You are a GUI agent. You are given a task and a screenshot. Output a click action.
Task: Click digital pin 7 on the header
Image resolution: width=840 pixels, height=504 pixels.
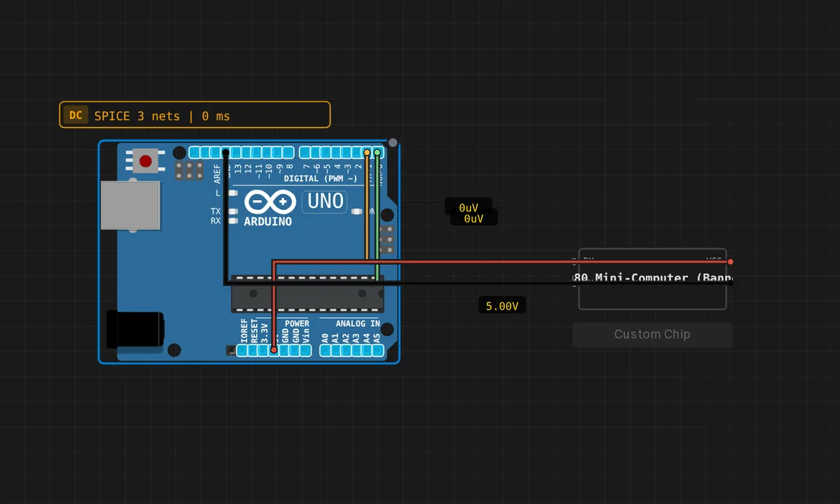click(305, 152)
